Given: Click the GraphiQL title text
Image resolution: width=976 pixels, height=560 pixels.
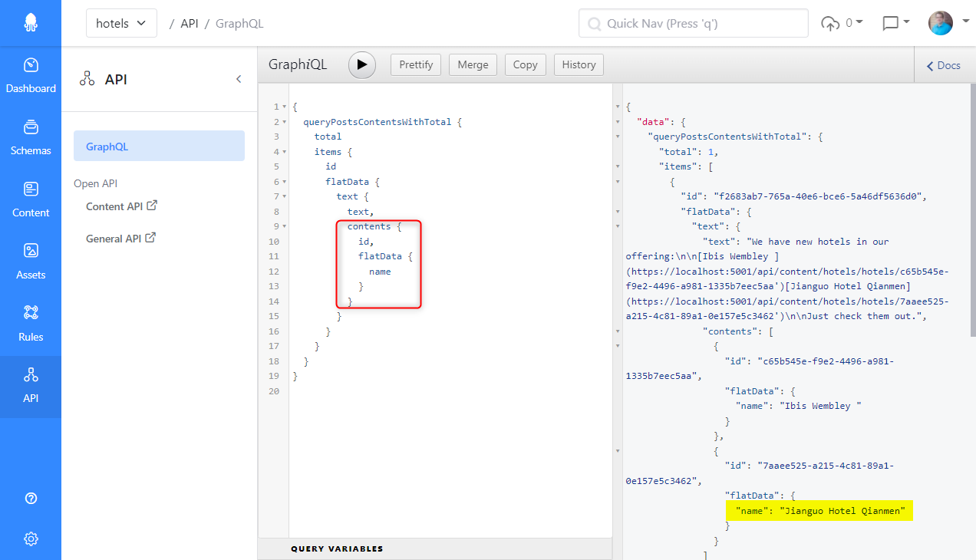Looking at the screenshot, I should 298,65.
